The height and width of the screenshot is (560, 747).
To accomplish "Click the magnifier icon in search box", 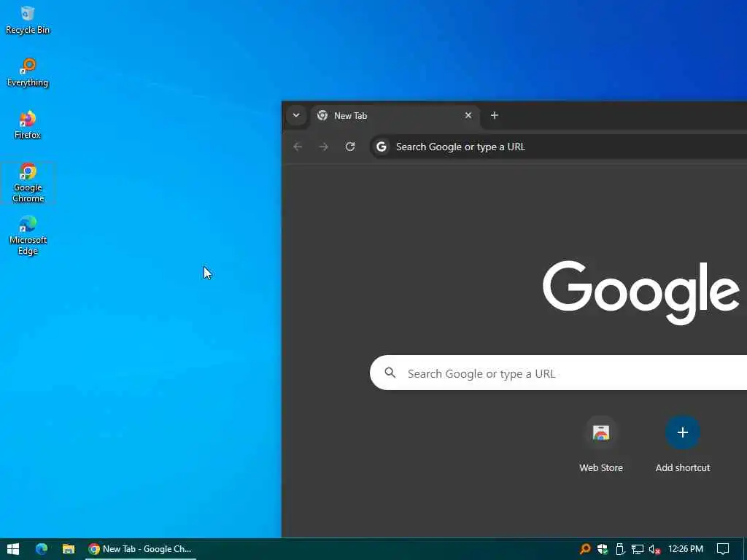I will [x=390, y=373].
